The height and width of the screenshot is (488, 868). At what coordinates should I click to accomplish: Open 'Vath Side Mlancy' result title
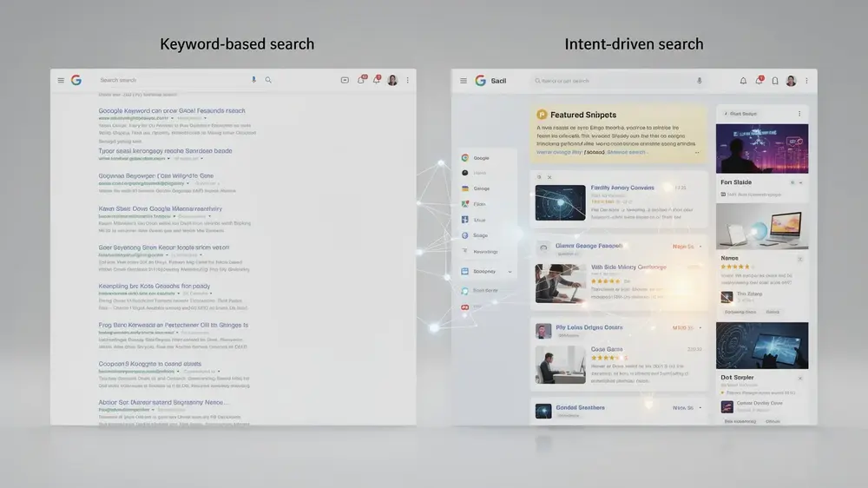coord(628,267)
